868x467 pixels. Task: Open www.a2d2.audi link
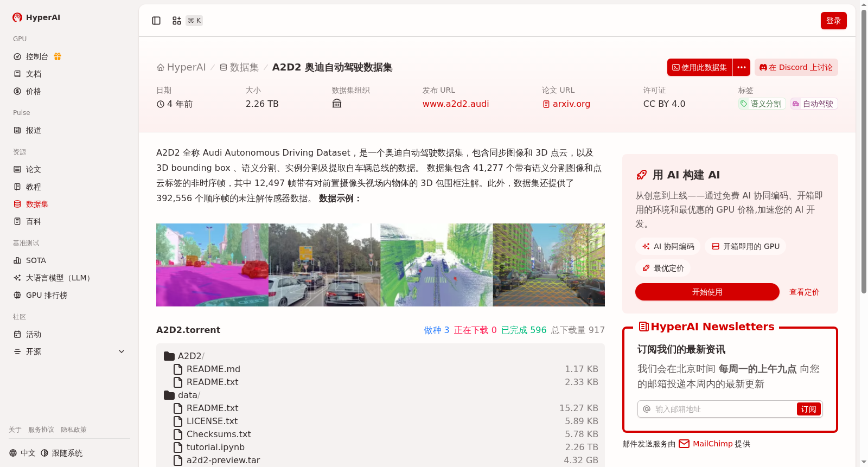coord(456,104)
